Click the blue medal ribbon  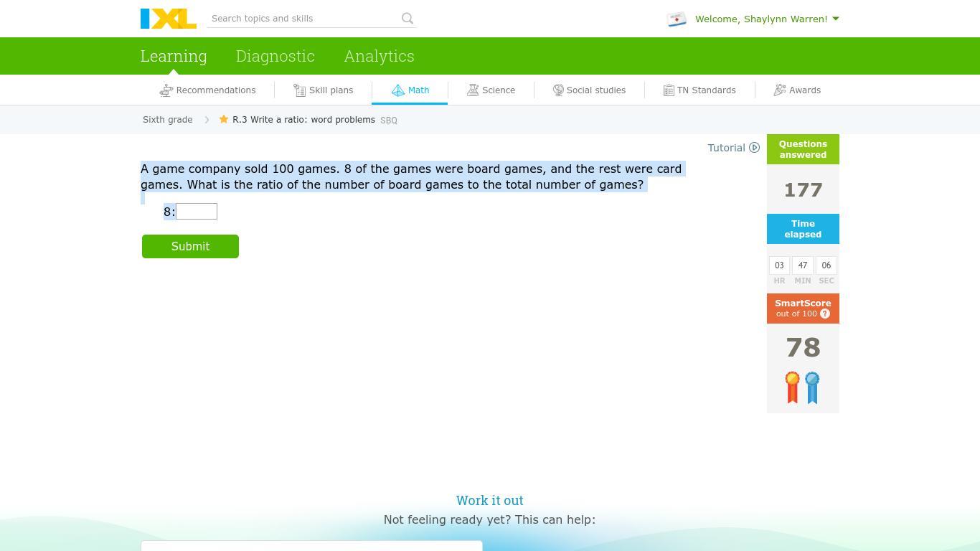(x=812, y=387)
